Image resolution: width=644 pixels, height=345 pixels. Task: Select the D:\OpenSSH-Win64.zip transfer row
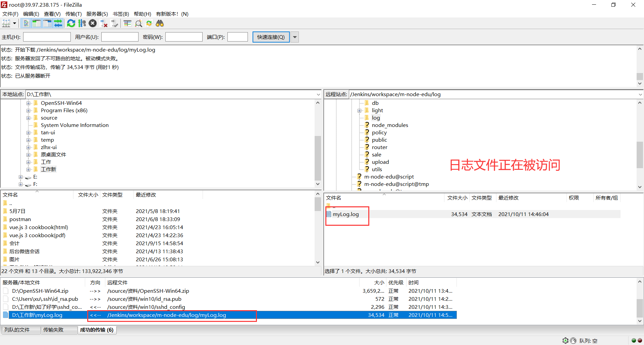[x=229, y=291]
